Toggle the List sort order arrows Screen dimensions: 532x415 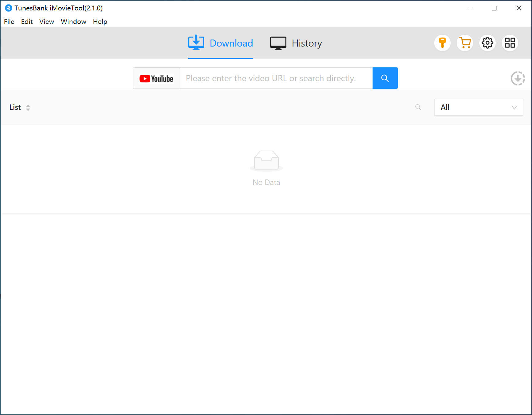[28, 108]
